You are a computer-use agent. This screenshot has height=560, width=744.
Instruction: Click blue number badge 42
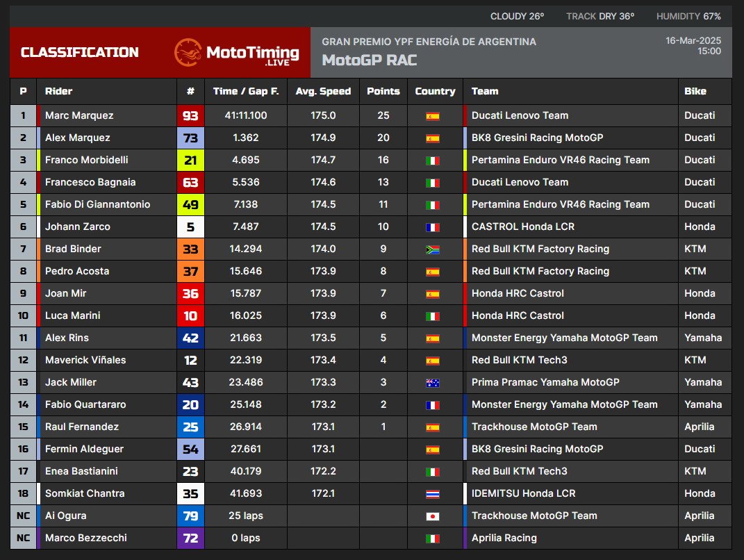click(190, 338)
